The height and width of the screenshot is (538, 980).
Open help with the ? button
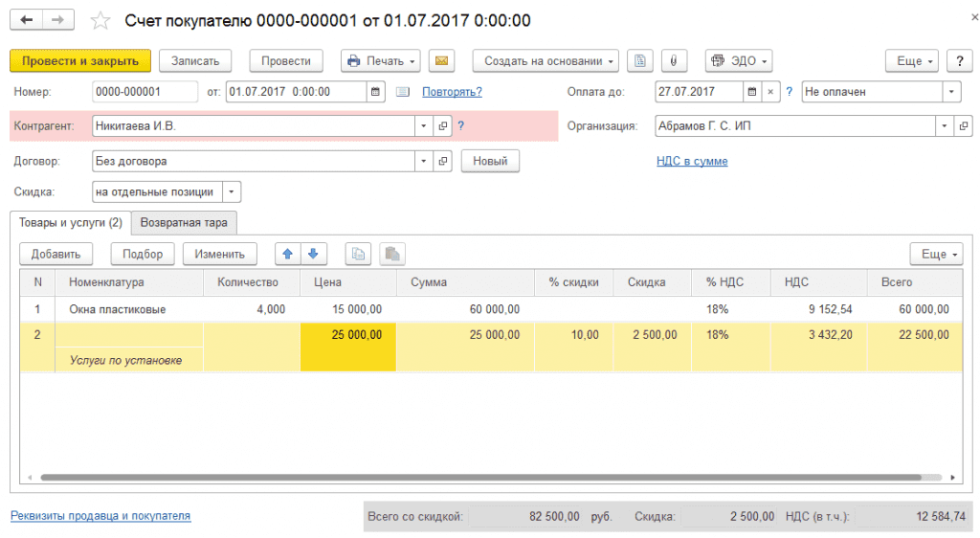pyautogui.click(x=959, y=61)
